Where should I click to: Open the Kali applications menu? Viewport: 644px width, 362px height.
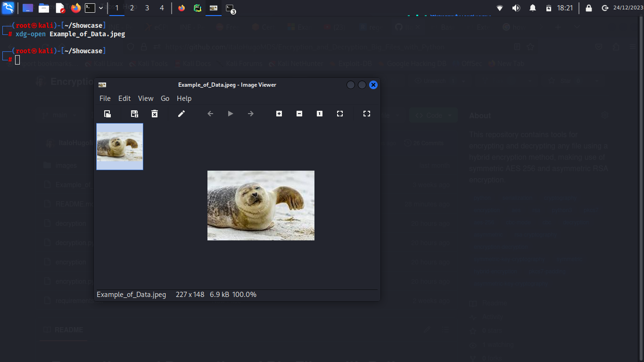[x=8, y=8]
